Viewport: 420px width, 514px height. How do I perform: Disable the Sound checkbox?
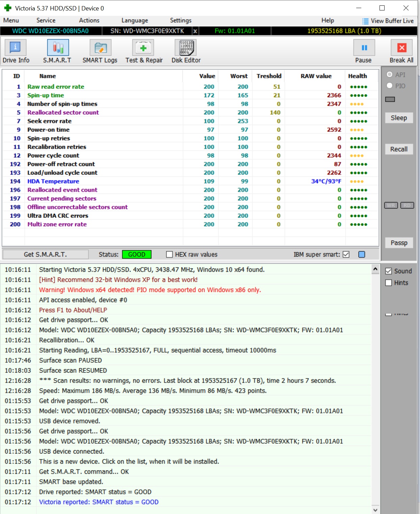pos(389,271)
